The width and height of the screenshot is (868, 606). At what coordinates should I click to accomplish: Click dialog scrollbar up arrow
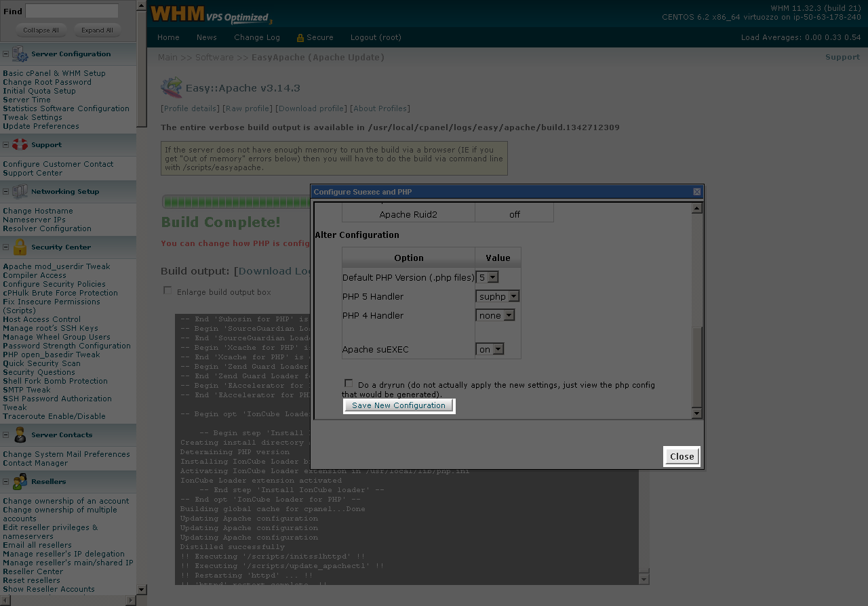696,208
